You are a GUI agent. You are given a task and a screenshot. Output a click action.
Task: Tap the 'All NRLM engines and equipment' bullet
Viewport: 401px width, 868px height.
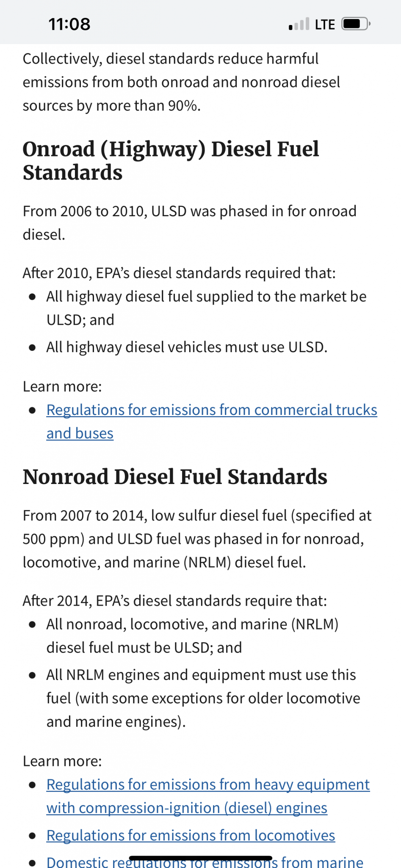[x=203, y=698]
